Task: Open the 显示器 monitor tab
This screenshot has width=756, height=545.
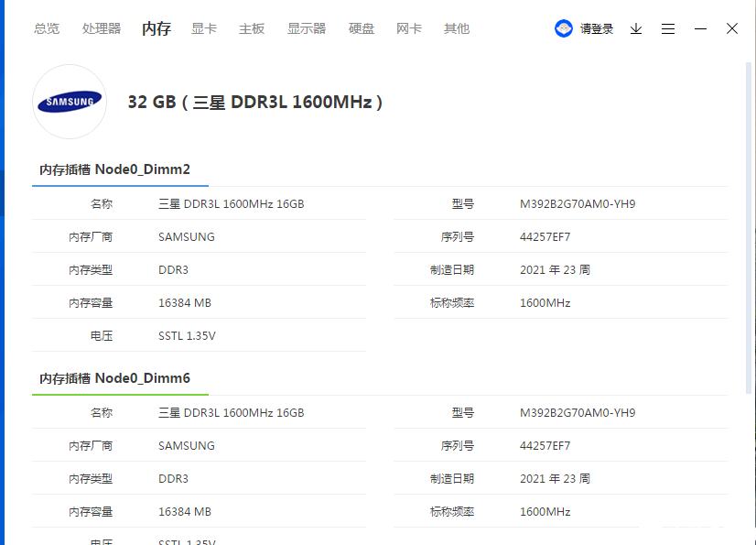Action: click(307, 28)
